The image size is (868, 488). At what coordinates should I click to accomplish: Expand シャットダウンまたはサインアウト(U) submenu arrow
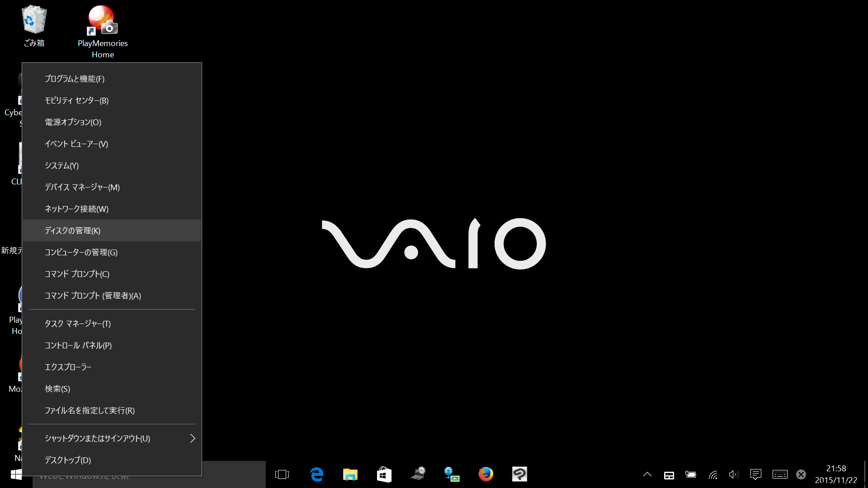tap(193, 438)
